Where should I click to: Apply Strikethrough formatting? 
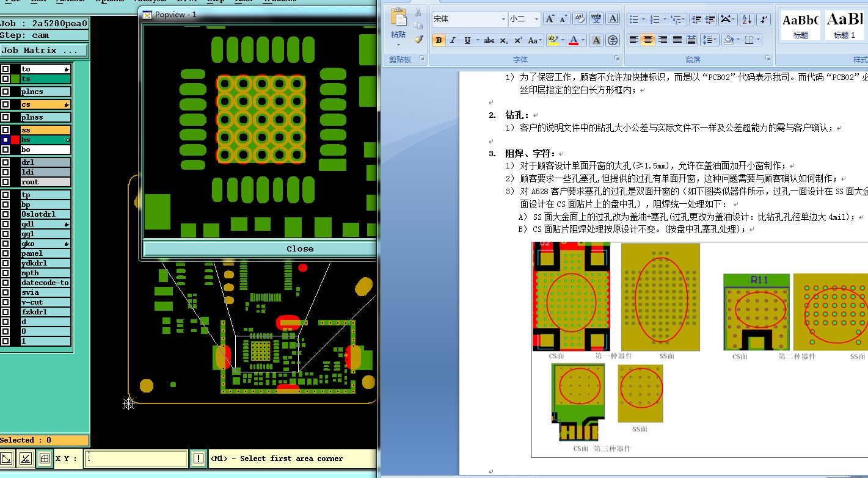(x=489, y=40)
